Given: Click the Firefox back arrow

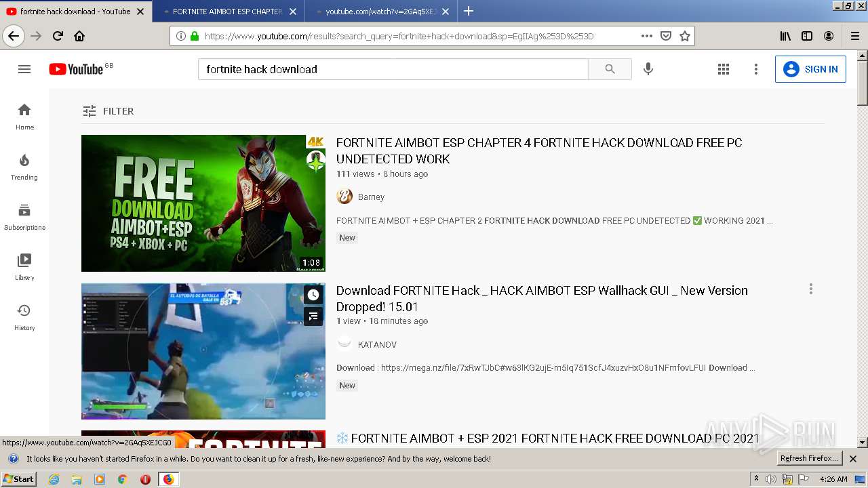Looking at the screenshot, I should point(14,36).
